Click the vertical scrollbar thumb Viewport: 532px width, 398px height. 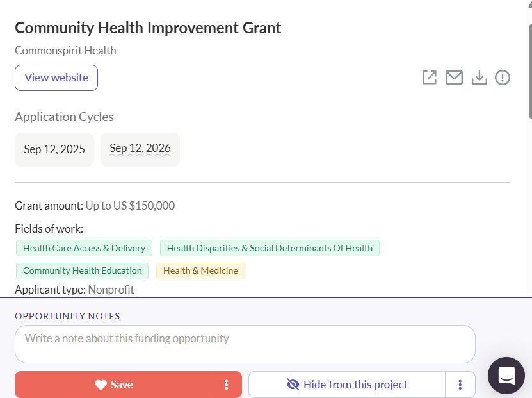point(530,71)
